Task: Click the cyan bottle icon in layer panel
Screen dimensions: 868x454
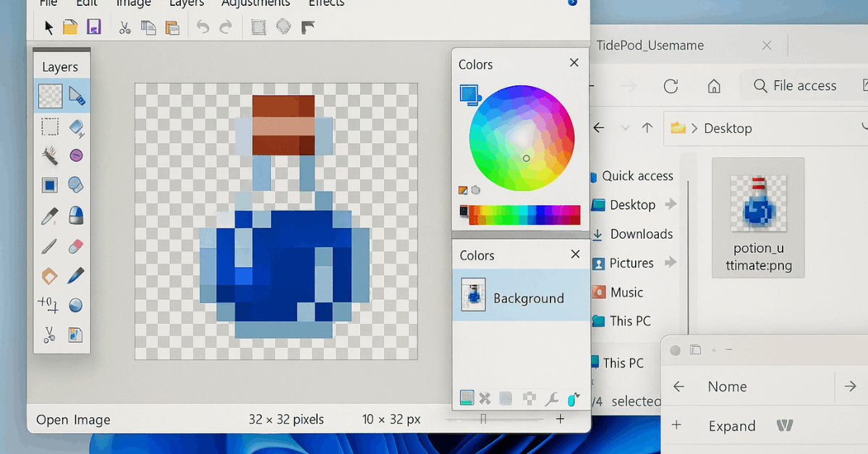Action: click(574, 398)
